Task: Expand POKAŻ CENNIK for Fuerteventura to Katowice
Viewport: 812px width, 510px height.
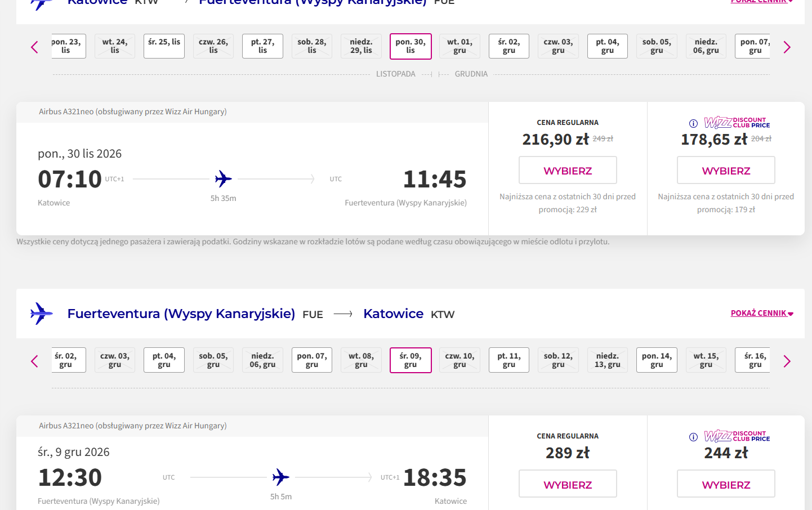Action: (x=762, y=314)
